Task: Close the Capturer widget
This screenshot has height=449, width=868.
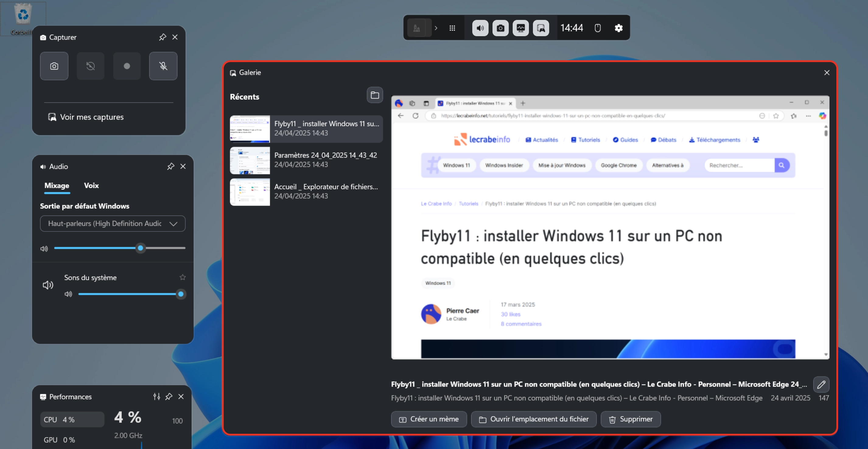Action: (175, 37)
